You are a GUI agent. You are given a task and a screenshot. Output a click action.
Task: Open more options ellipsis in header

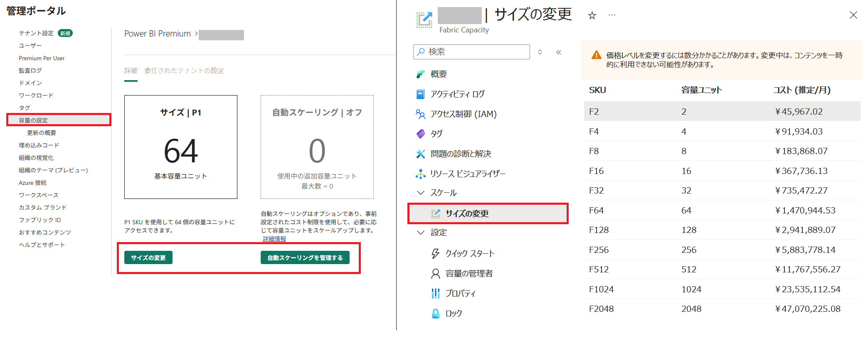pyautogui.click(x=612, y=15)
